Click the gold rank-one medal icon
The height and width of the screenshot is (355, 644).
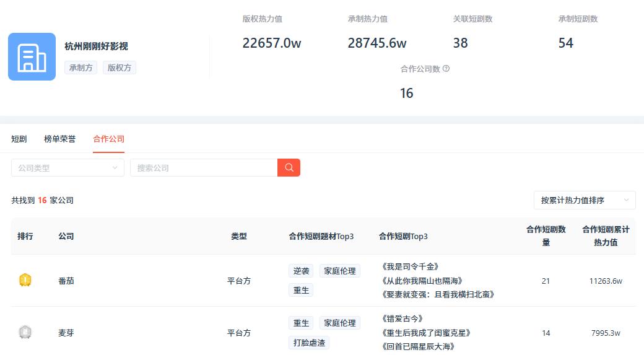25,280
